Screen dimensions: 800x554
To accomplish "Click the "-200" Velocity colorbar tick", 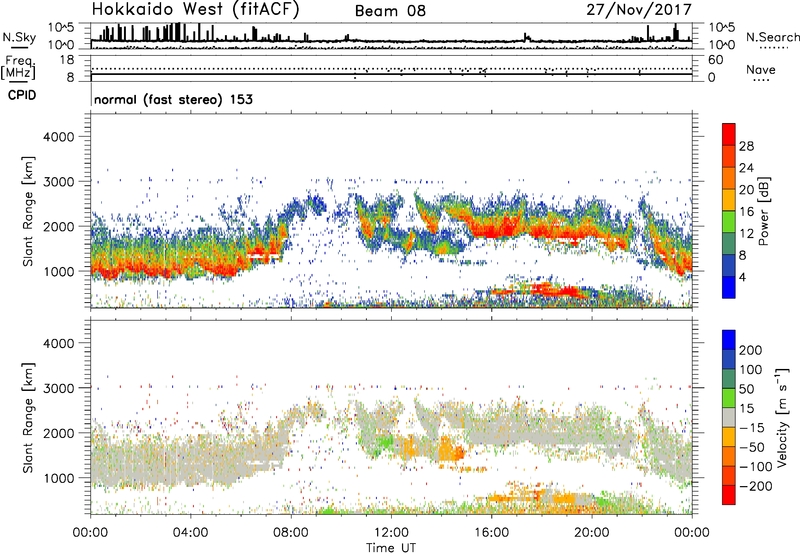I will coord(756,486).
